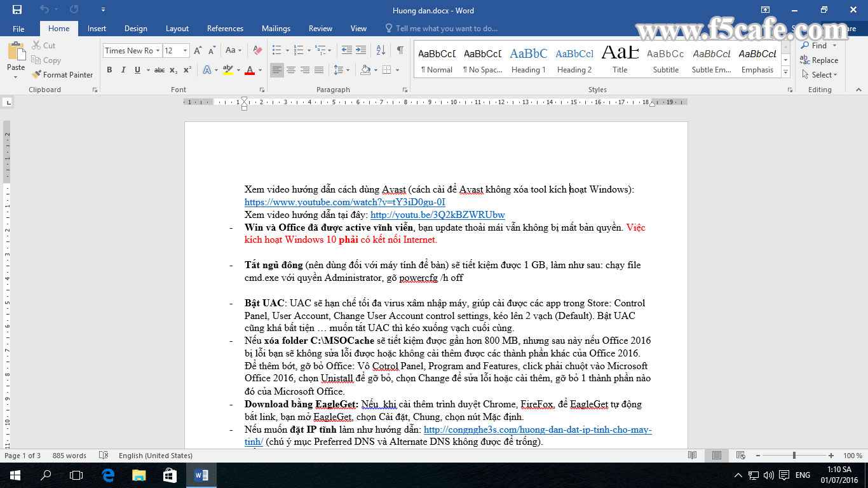The height and width of the screenshot is (488, 868).
Task: Toggle superscript formatting
Action: 187,70
